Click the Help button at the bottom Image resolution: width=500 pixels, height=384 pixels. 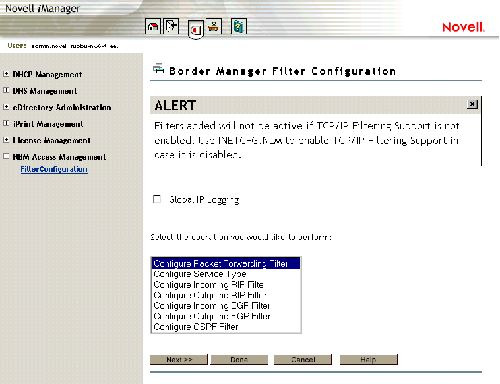369,359
